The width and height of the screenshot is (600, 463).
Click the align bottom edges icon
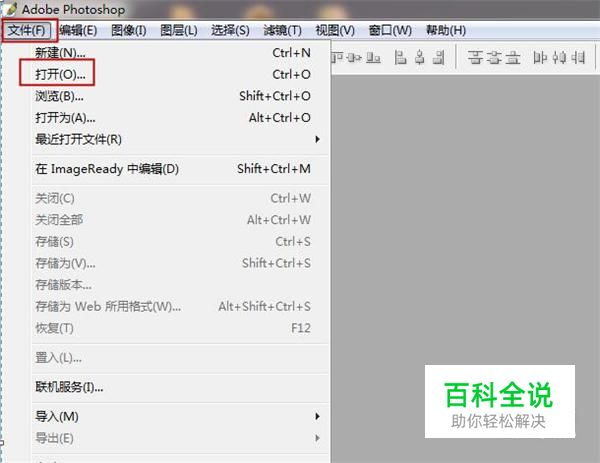click(x=373, y=58)
